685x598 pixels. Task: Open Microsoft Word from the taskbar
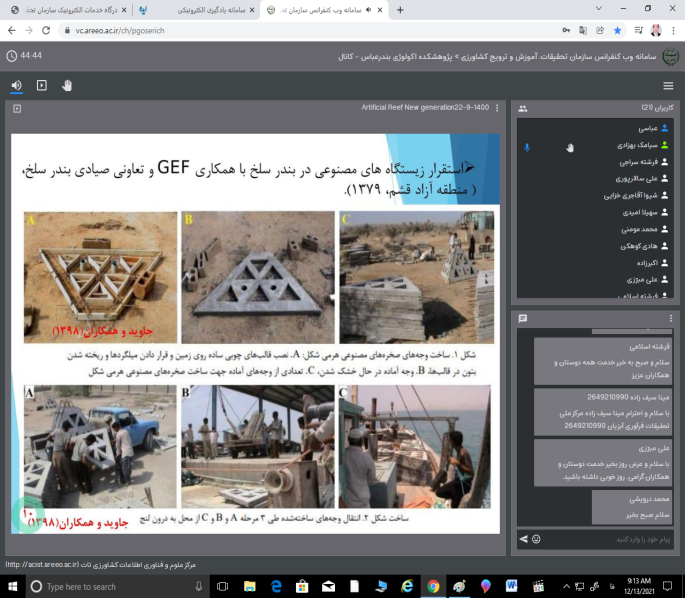(510, 586)
